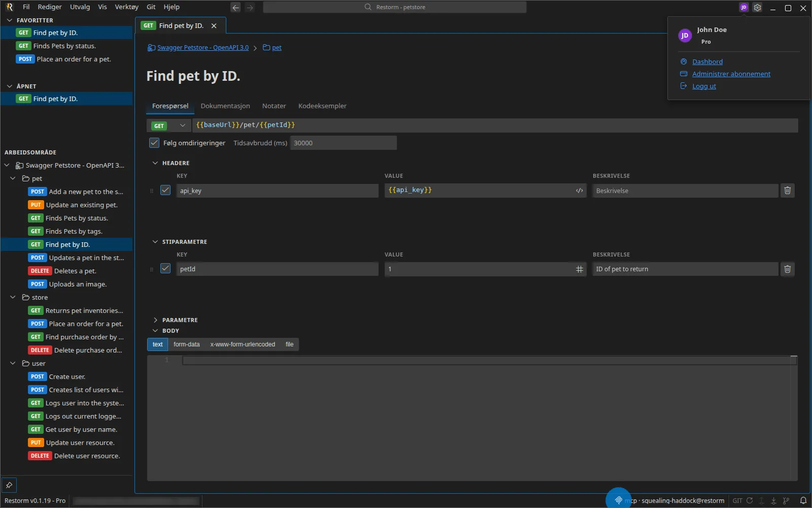Click the drag handle of petId row
Viewport: 812px width, 508px height.
point(151,269)
